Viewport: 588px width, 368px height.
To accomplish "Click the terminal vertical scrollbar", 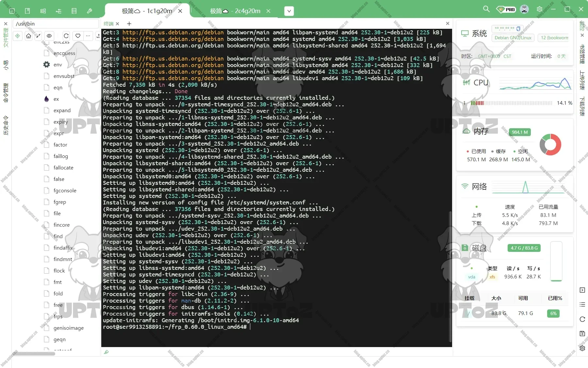I will pos(450,276).
